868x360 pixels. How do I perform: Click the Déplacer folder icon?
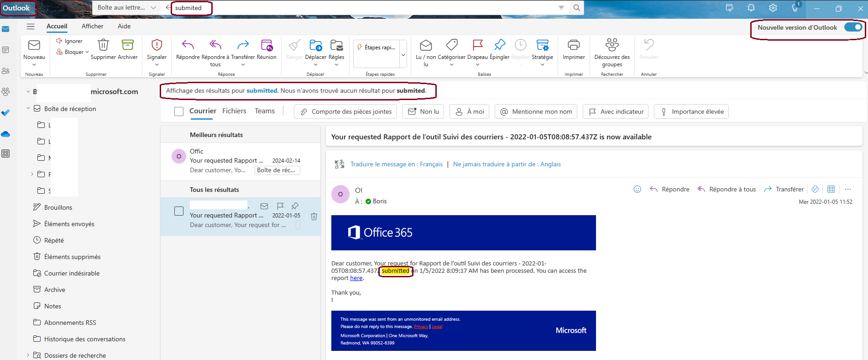[x=316, y=45]
